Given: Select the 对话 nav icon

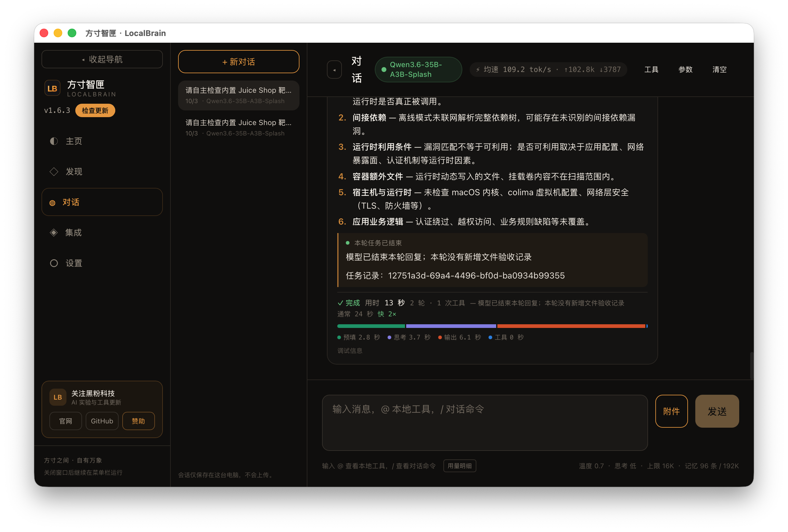Looking at the screenshot, I should (52, 203).
